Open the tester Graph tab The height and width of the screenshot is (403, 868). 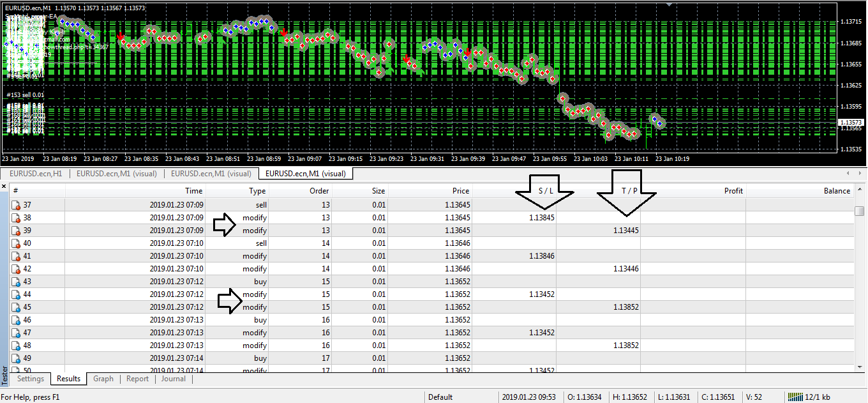pos(103,379)
